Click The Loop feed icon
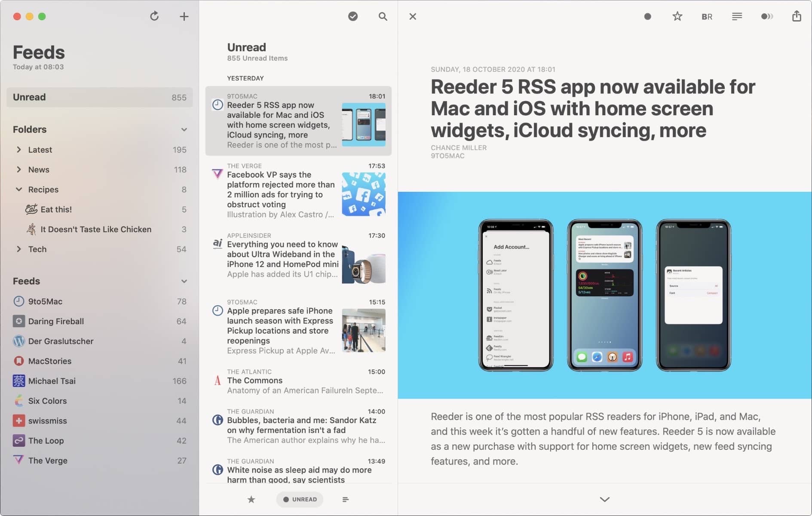Screen dimensions: 812x516 coord(19,440)
